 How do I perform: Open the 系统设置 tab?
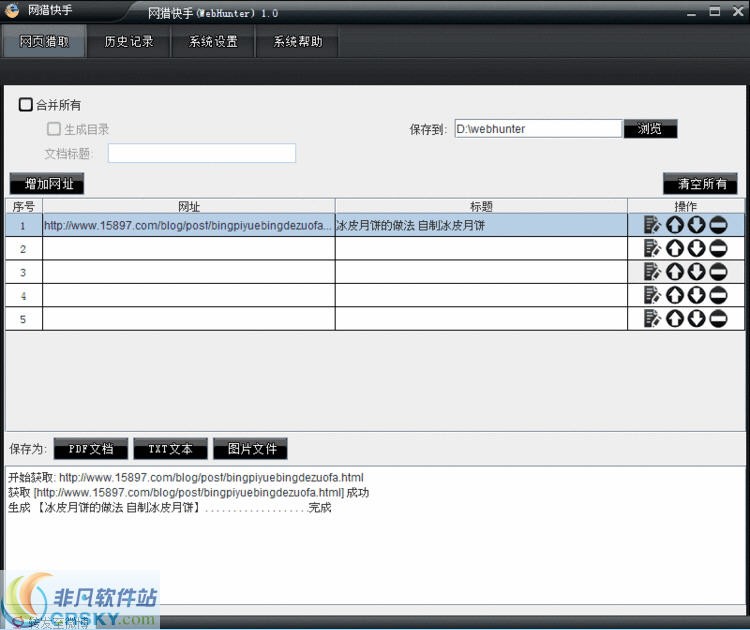[213, 42]
